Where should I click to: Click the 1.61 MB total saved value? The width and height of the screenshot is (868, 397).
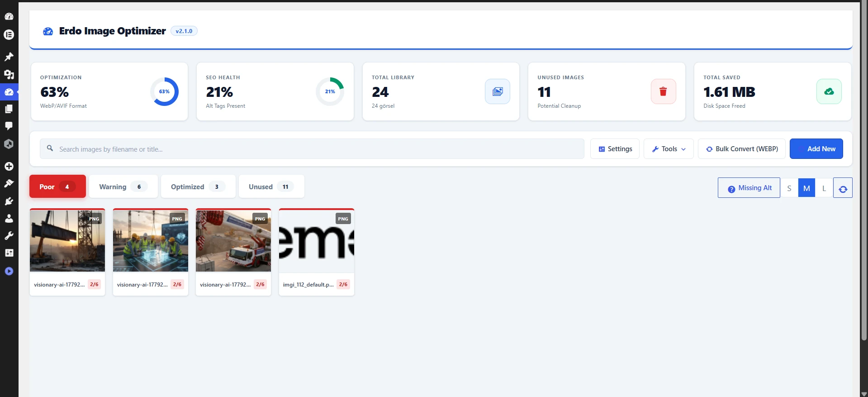[x=729, y=92]
